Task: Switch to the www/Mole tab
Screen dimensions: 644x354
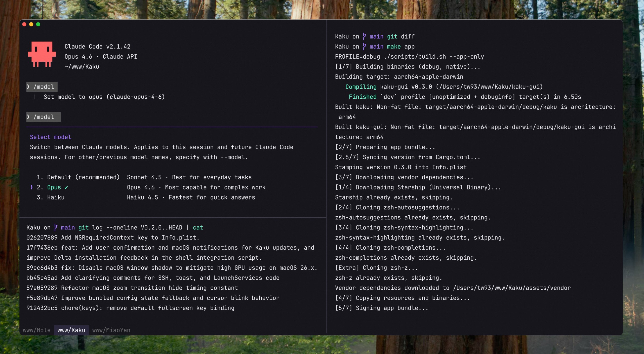Action: coord(37,330)
